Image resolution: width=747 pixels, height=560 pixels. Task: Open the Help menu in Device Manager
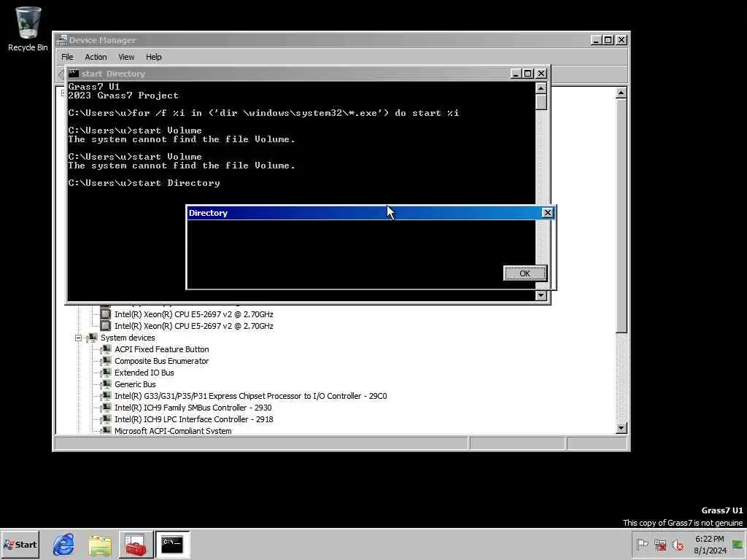pos(153,57)
